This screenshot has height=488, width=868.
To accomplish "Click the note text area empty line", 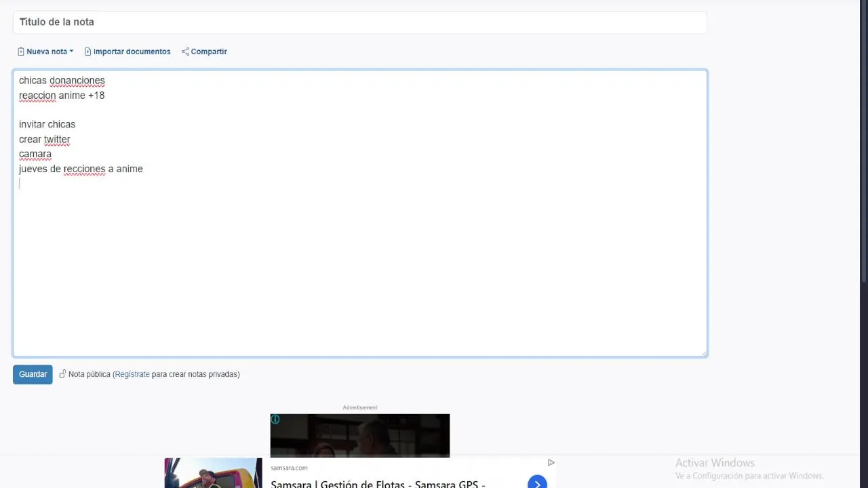I will [x=359, y=184].
